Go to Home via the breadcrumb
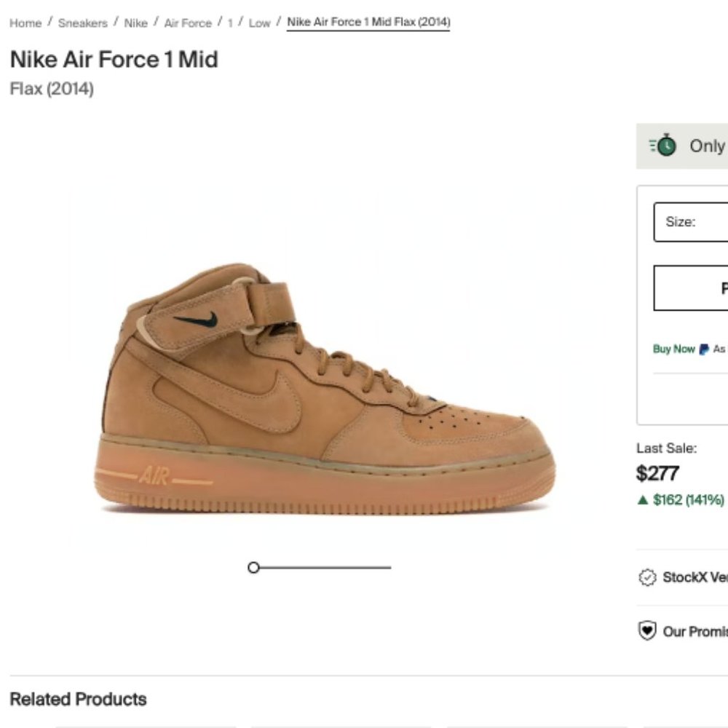The width and height of the screenshot is (728, 728). point(25,23)
